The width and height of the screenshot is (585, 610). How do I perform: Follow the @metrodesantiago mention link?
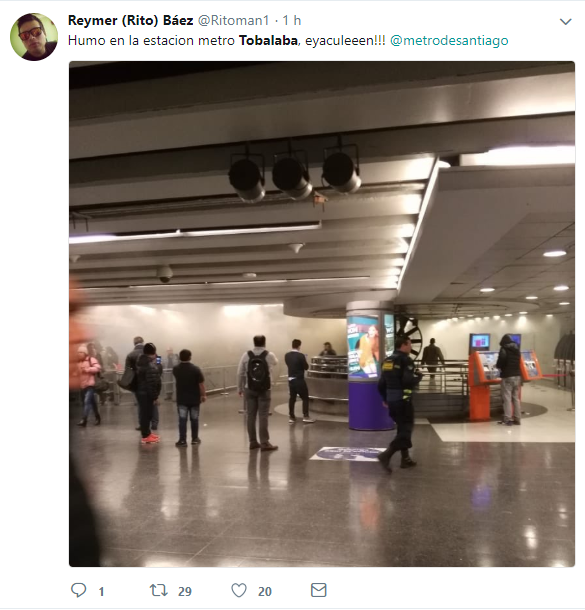pyautogui.click(x=449, y=40)
